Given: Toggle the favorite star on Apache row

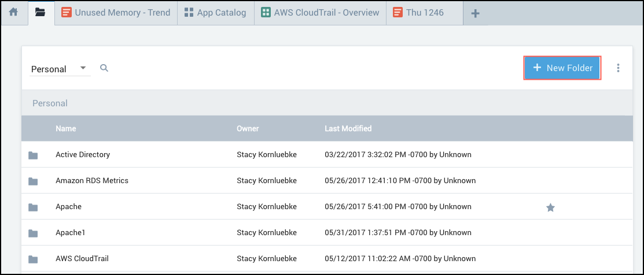Looking at the screenshot, I should coord(550,207).
